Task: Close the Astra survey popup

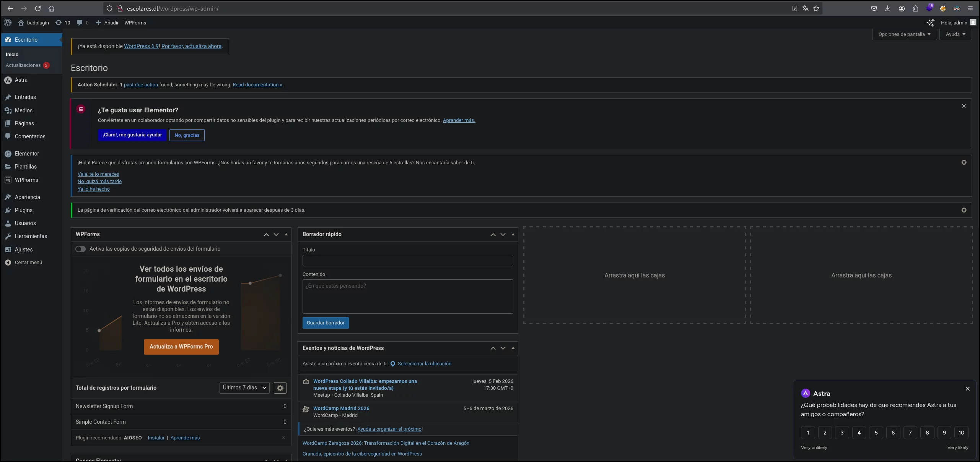Action: pos(968,389)
